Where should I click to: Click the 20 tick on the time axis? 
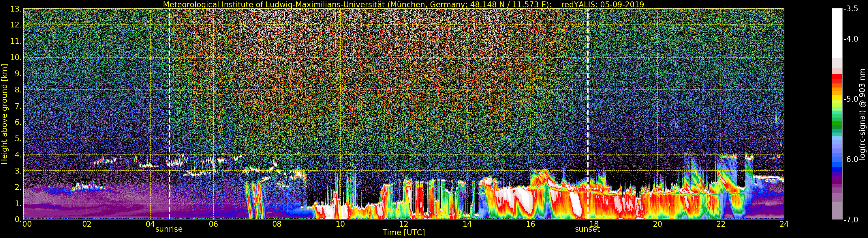[657, 224]
